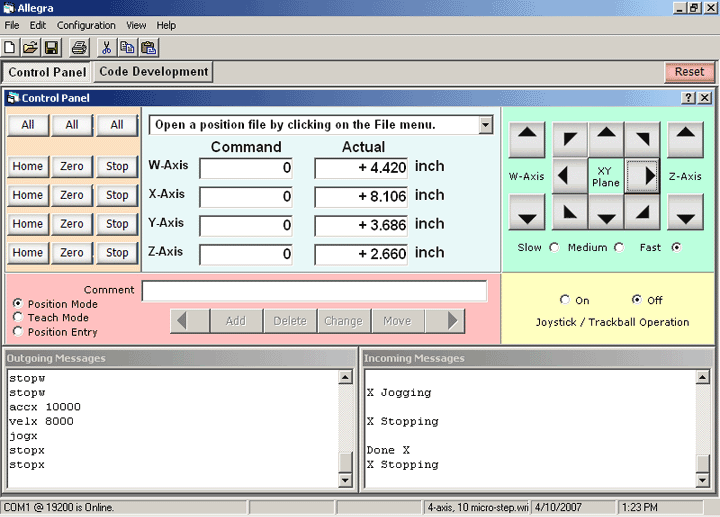The image size is (720, 517).
Task: Click Outgoing Messages scrollbar down arrow
Action: (345, 480)
